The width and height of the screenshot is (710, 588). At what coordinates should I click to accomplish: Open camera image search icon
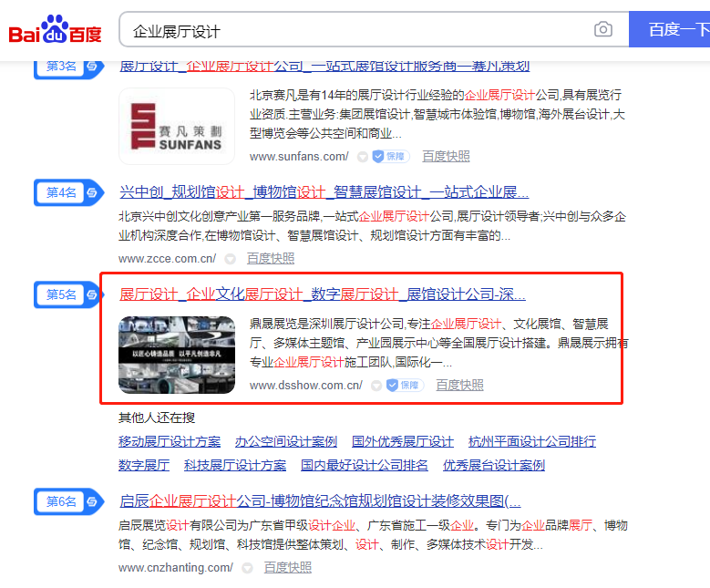point(602,30)
